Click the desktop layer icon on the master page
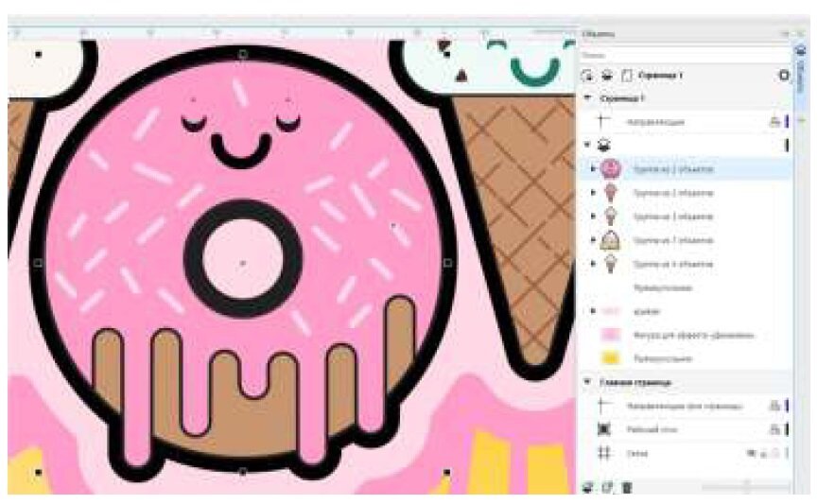This screenshot has width=818, height=504. tap(603, 429)
